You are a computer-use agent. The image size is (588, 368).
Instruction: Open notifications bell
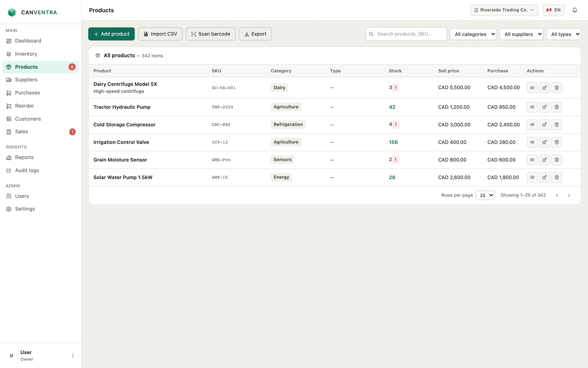coord(574,10)
